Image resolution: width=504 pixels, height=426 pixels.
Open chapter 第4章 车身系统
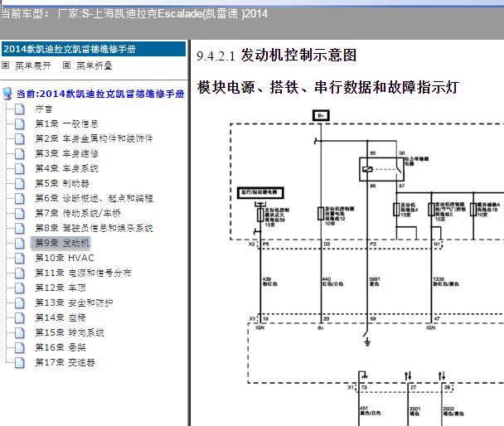pos(66,169)
